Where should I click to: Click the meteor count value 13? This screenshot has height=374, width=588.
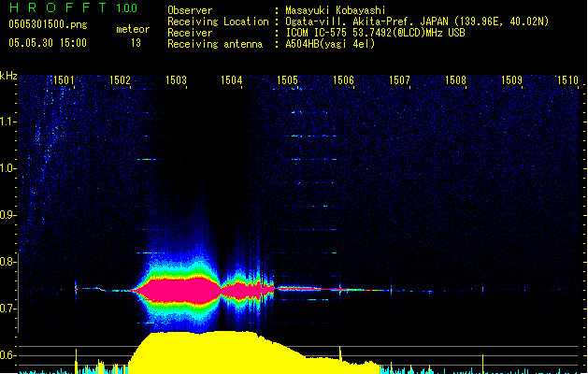pyautogui.click(x=136, y=43)
